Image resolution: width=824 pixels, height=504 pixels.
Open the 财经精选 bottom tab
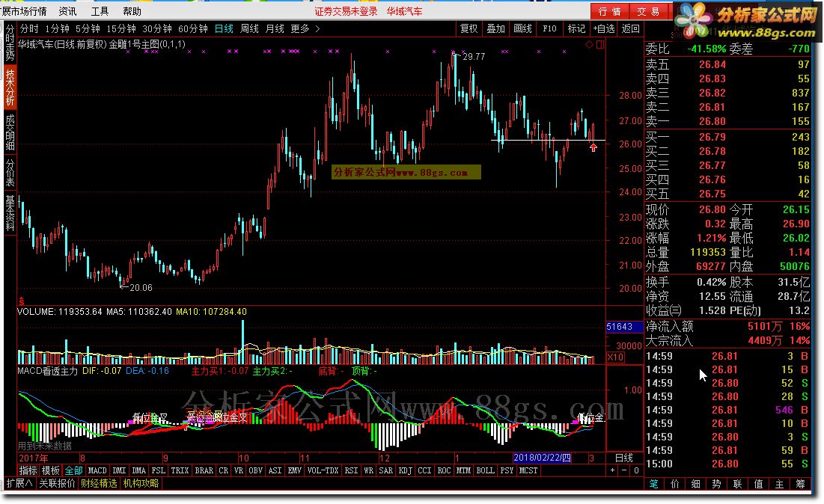click(x=99, y=483)
